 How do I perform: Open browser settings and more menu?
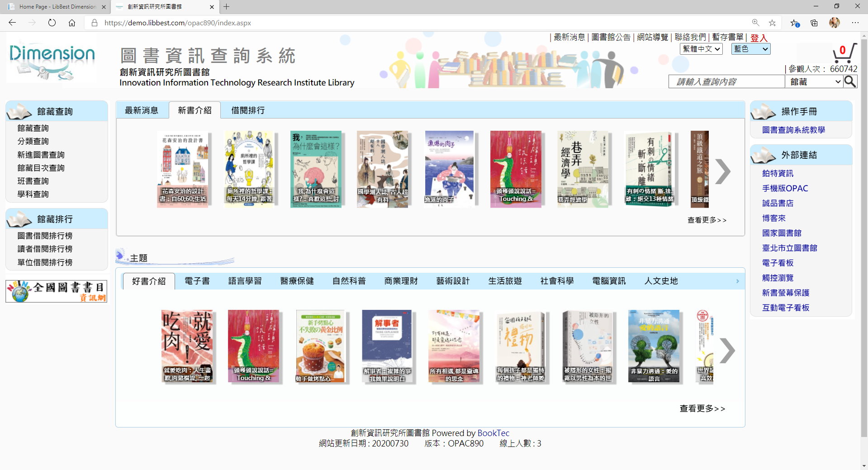click(x=855, y=23)
